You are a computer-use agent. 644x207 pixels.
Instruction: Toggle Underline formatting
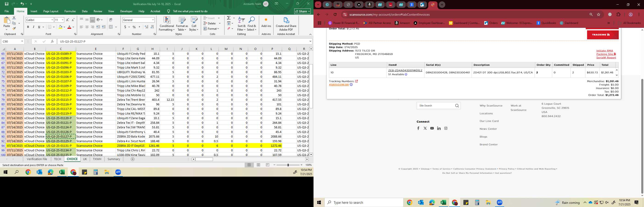click(x=39, y=27)
